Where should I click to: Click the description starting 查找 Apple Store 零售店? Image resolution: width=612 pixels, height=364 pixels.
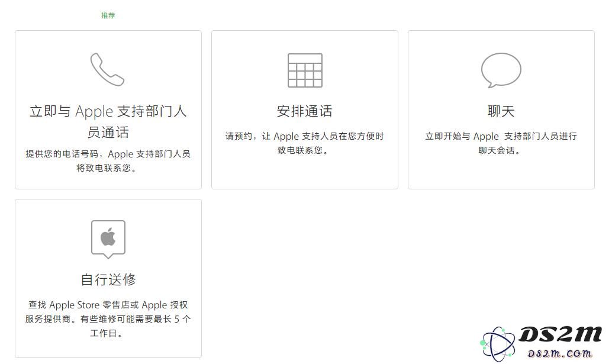coord(108,319)
